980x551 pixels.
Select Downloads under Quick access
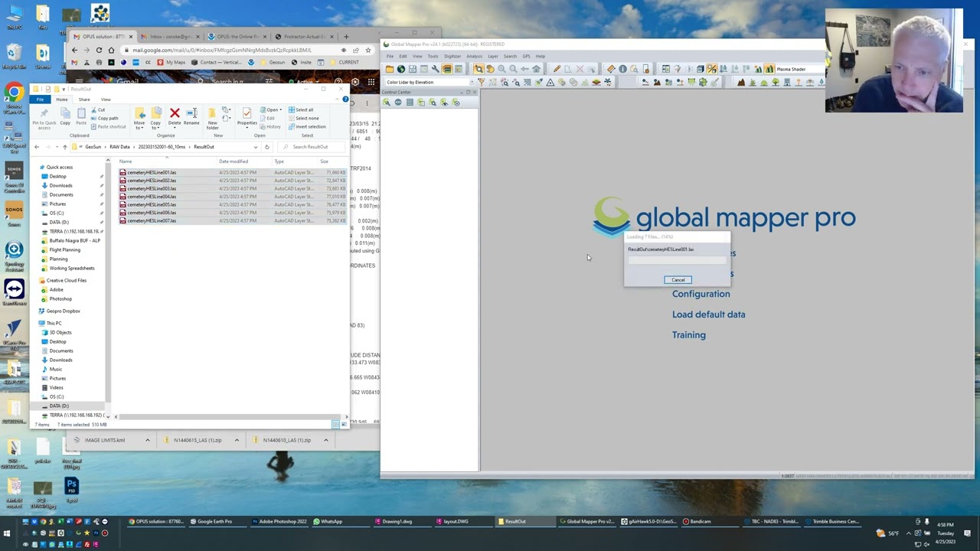coord(60,185)
